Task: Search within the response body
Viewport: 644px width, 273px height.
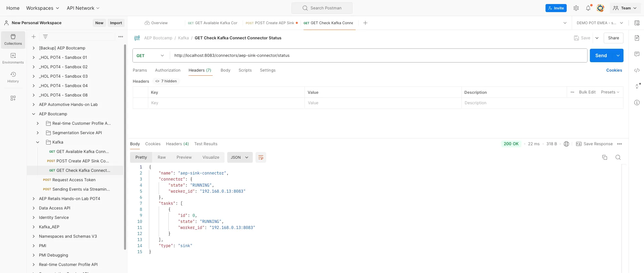Action: coord(618,157)
